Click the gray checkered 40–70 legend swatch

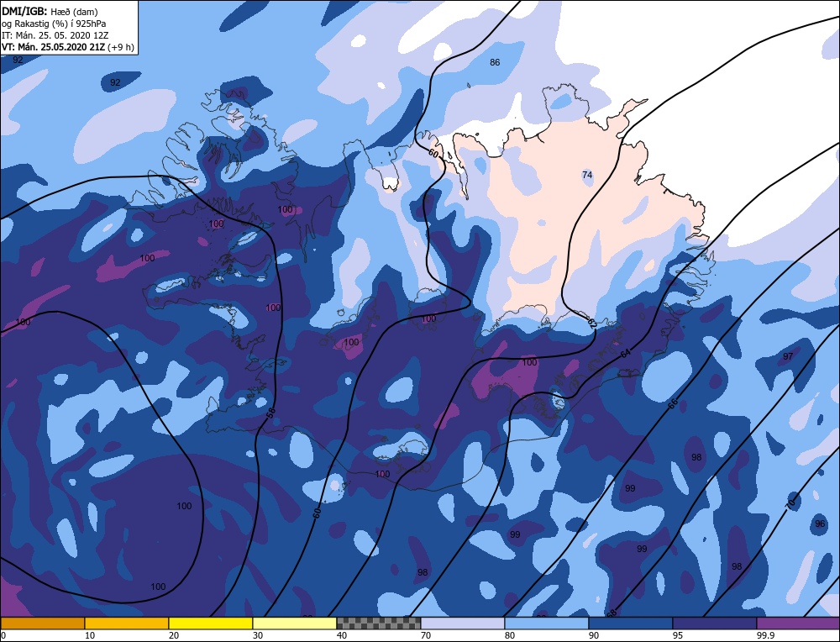[x=379, y=623]
